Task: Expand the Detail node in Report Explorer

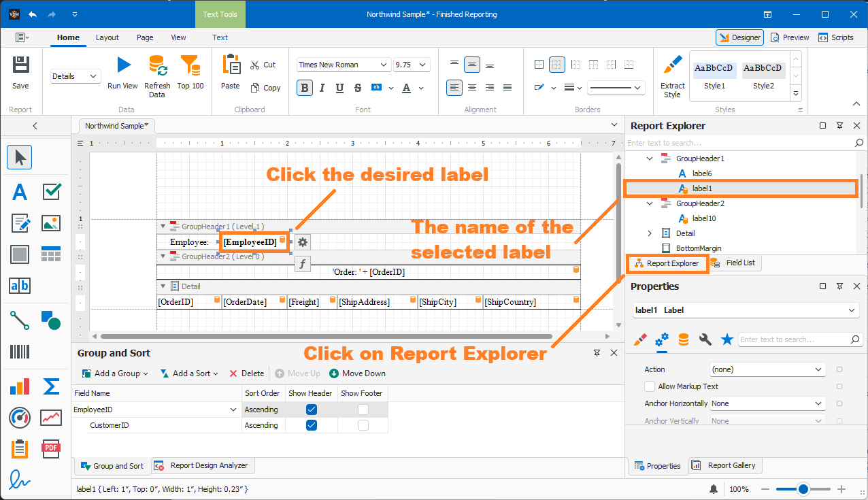Action: 649,233
